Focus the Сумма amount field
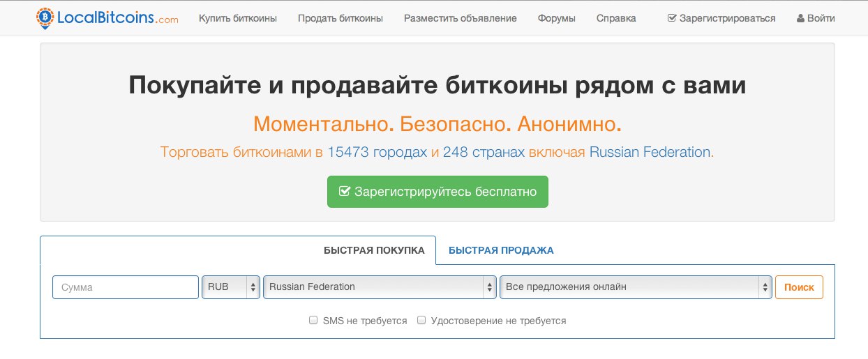Image resolution: width=868 pixels, height=359 pixels. coord(126,287)
